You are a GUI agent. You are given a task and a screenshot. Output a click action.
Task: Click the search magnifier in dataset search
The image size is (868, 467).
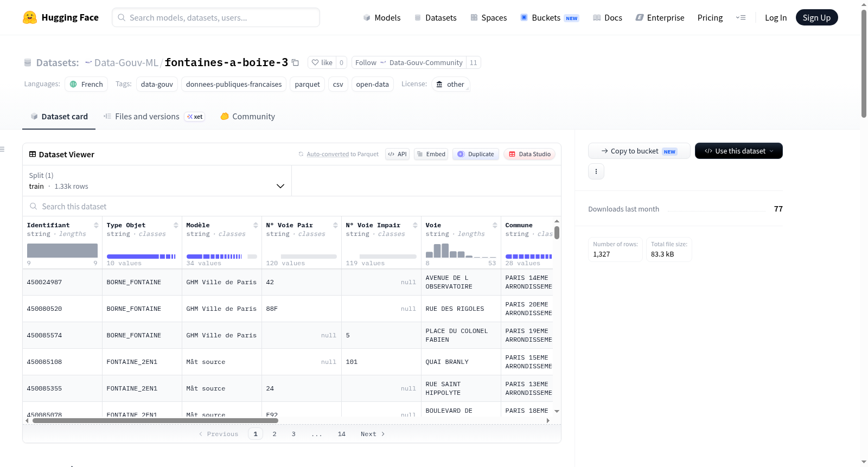point(34,206)
